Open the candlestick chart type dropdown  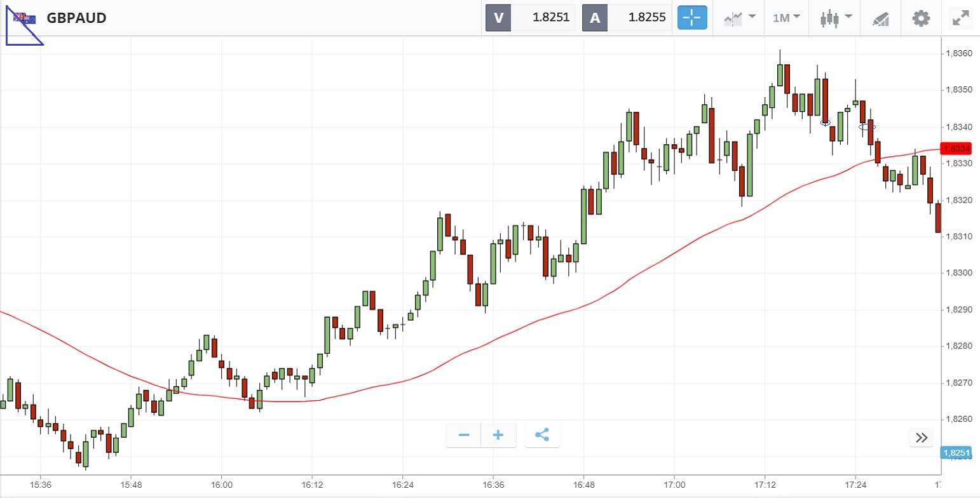pos(835,18)
